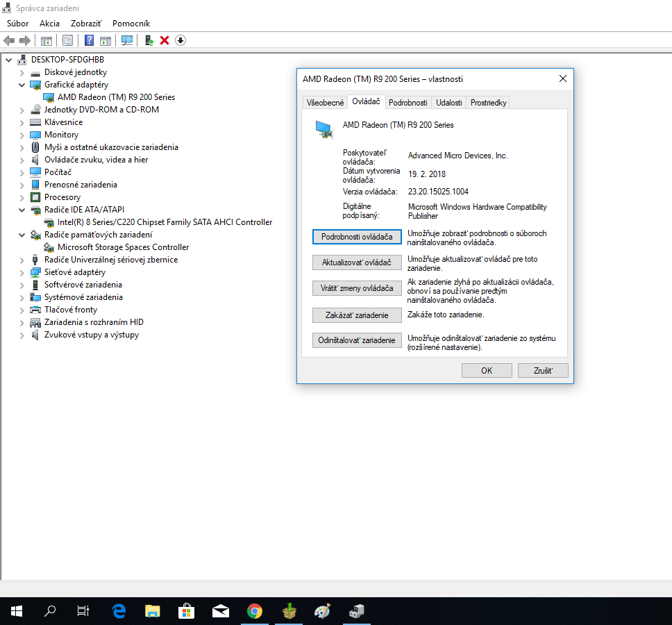Click Aktualizovať ovládač button
The width and height of the screenshot is (672, 625).
(357, 262)
